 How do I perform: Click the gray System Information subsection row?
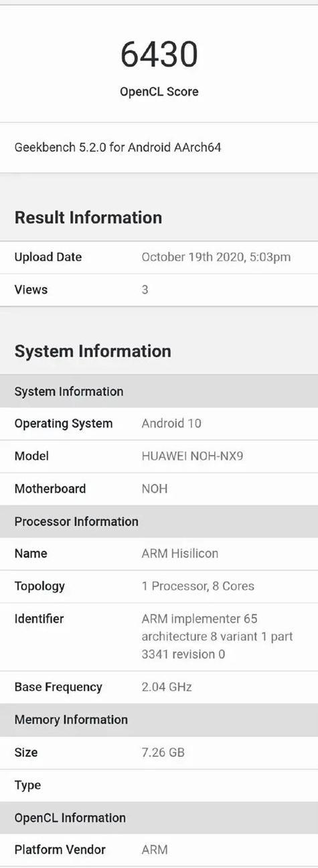click(159, 391)
